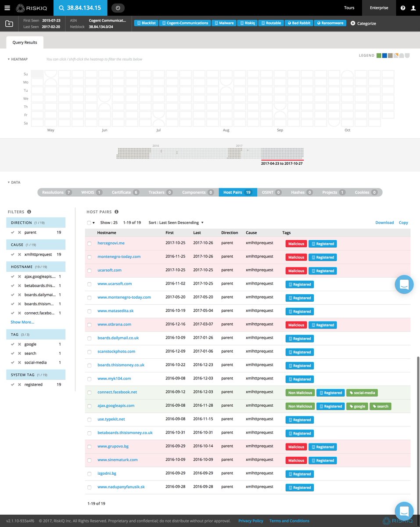420x527 pixels.
Task: Click the add to project folder icon
Action: (x=9, y=23)
